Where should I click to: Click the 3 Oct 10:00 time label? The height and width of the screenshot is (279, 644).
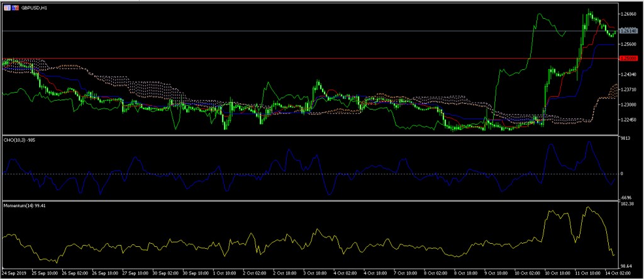[x=316, y=273]
